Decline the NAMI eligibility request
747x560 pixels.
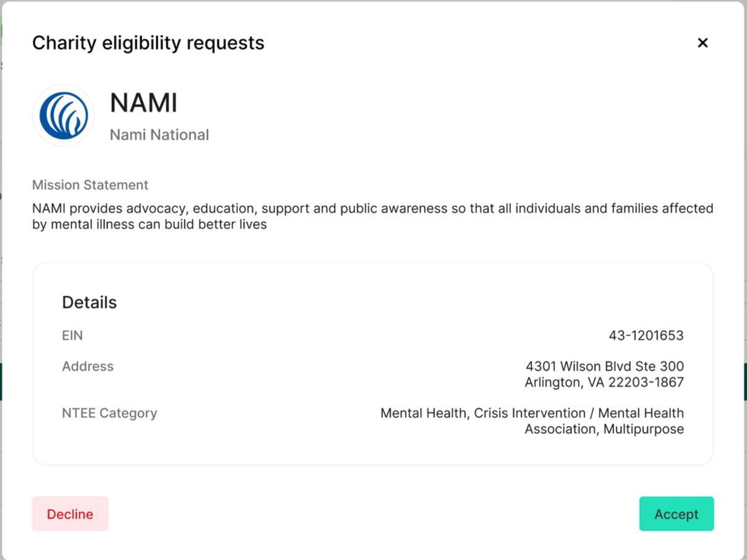click(70, 514)
